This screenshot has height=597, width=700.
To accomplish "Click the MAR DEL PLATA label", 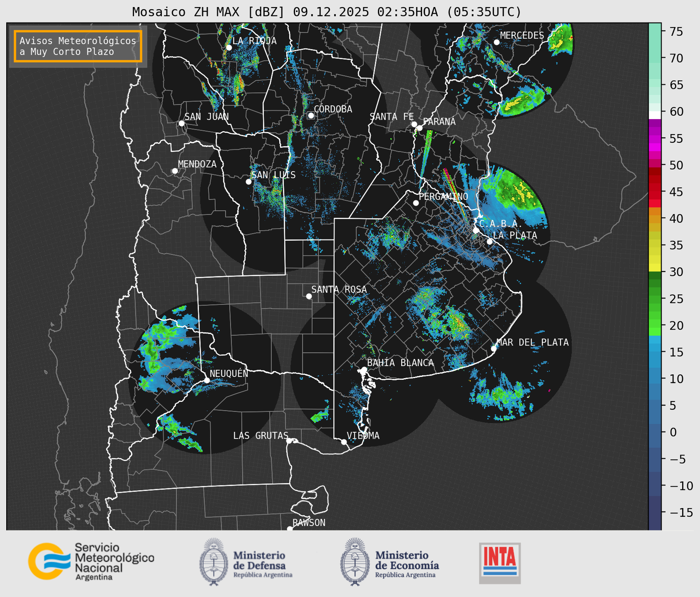I will point(533,343).
